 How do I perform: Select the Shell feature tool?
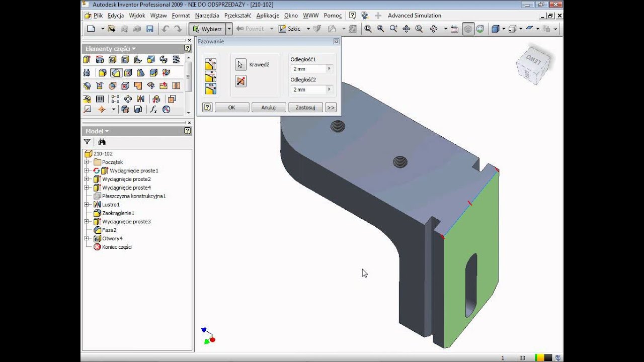(x=125, y=60)
